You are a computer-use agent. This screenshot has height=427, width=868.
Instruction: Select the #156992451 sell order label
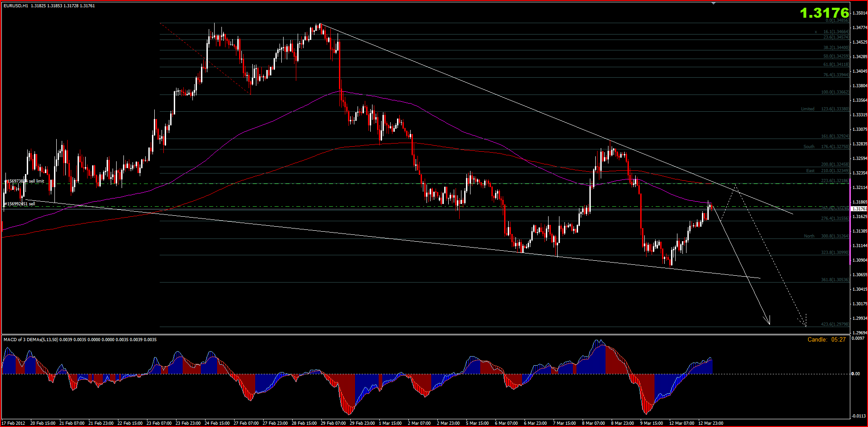coord(20,204)
